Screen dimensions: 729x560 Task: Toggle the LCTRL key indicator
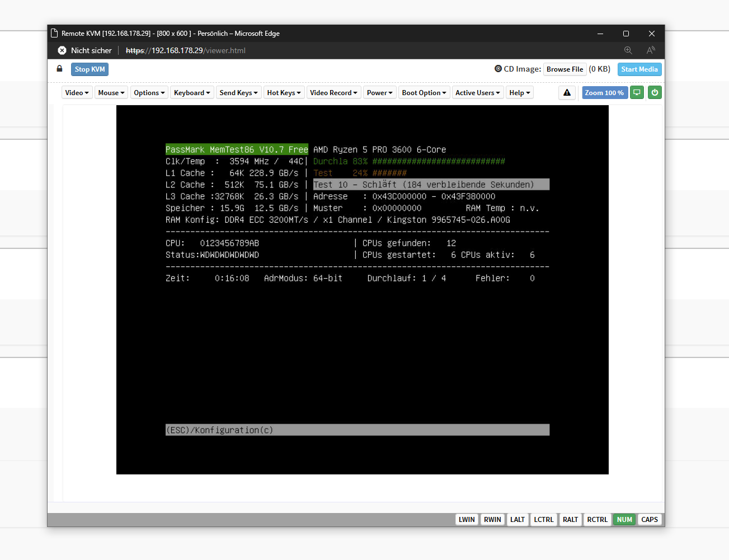543,520
